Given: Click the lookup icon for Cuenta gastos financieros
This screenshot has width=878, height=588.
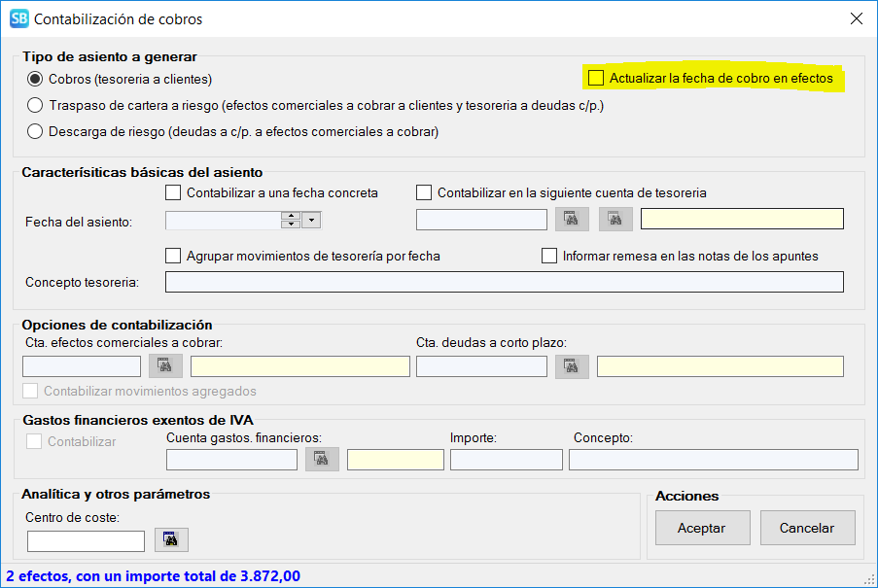Looking at the screenshot, I should [x=322, y=460].
